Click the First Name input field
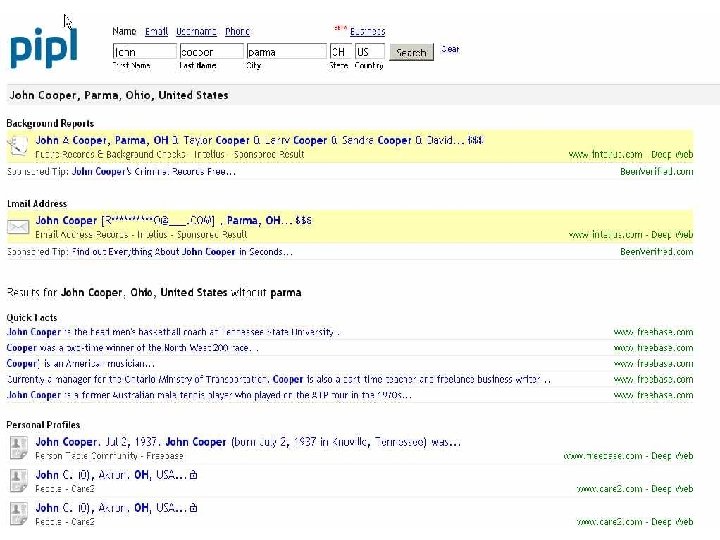Image resolution: width=720 pixels, height=540 pixels. pos(144,51)
